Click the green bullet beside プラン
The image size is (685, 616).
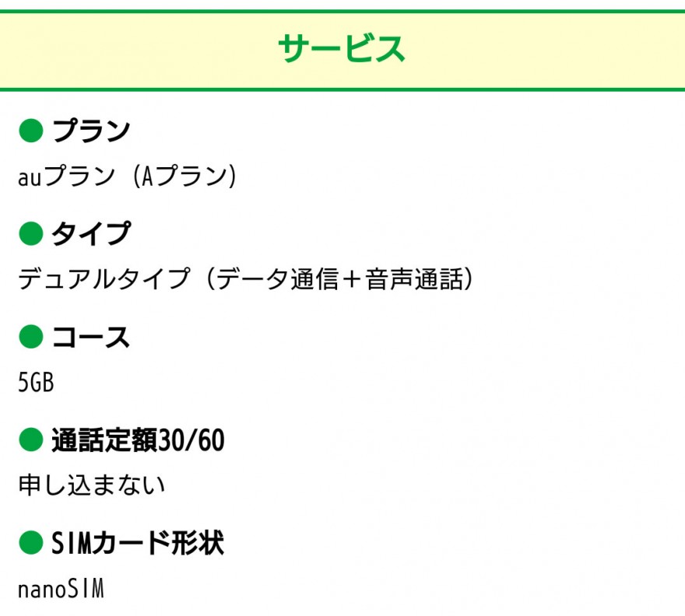(31, 131)
